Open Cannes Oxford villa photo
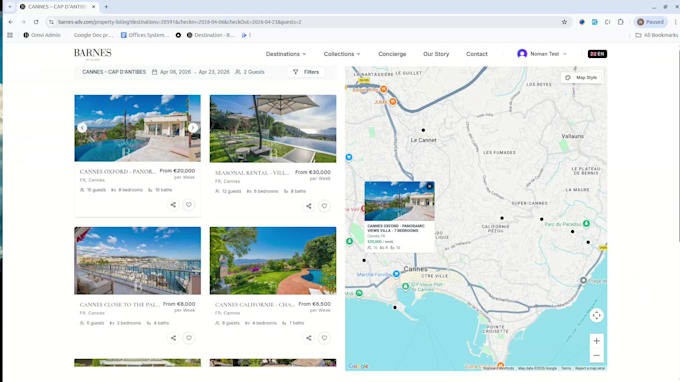Viewport: 680px width, 382px height. pyautogui.click(x=137, y=128)
